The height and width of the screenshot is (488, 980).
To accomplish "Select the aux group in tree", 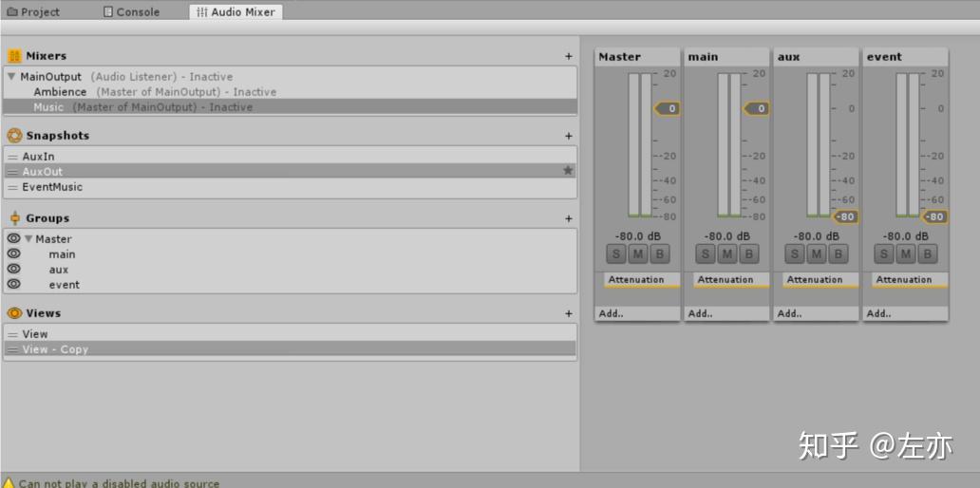I will click(59, 270).
